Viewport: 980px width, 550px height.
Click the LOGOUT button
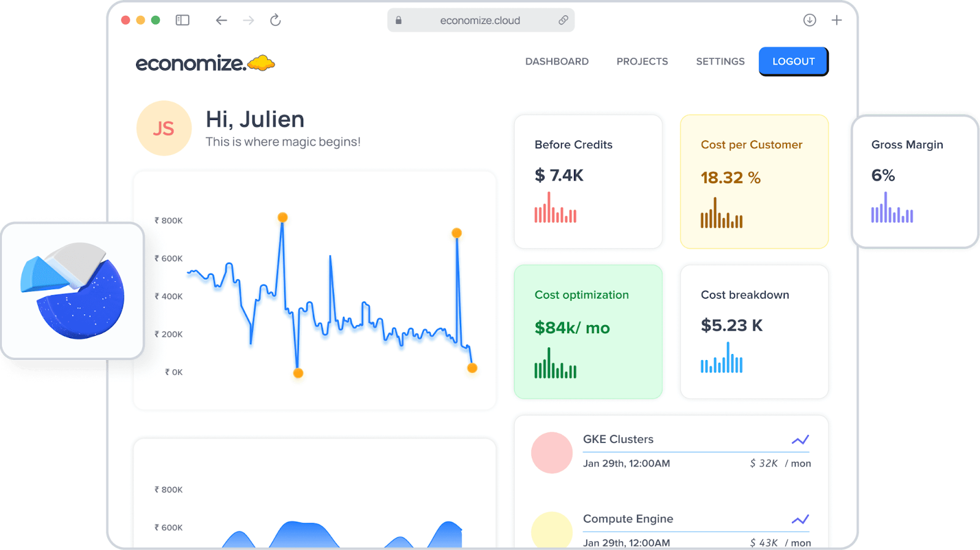[794, 61]
